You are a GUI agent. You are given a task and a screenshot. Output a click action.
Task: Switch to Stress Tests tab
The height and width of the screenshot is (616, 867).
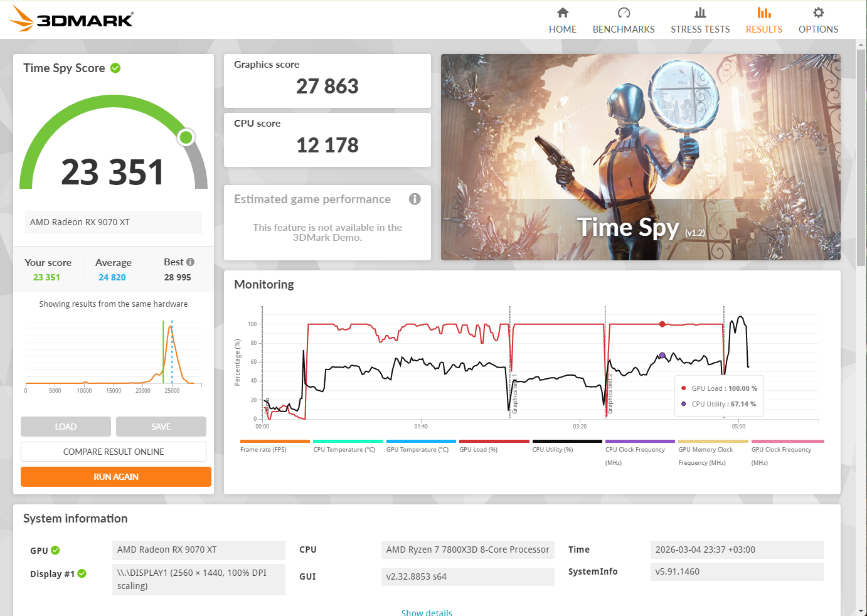tap(700, 21)
